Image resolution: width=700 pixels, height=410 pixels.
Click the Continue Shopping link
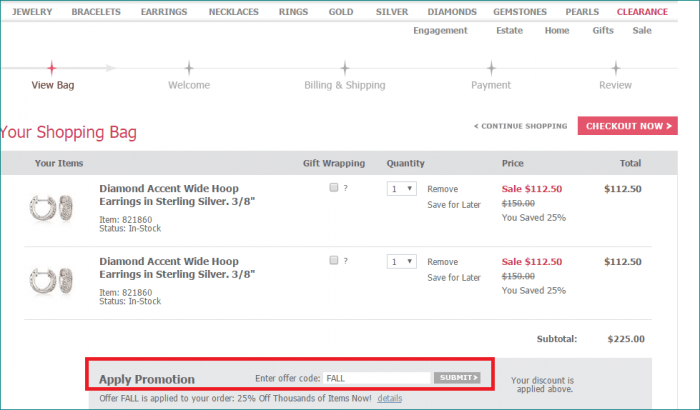pos(520,127)
